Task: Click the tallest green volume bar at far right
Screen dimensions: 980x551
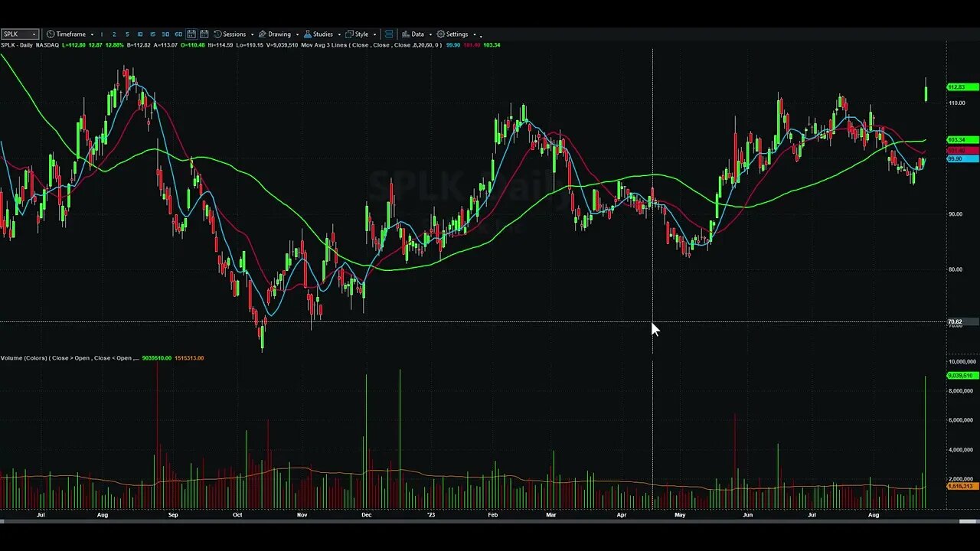Action: [926, 442]
